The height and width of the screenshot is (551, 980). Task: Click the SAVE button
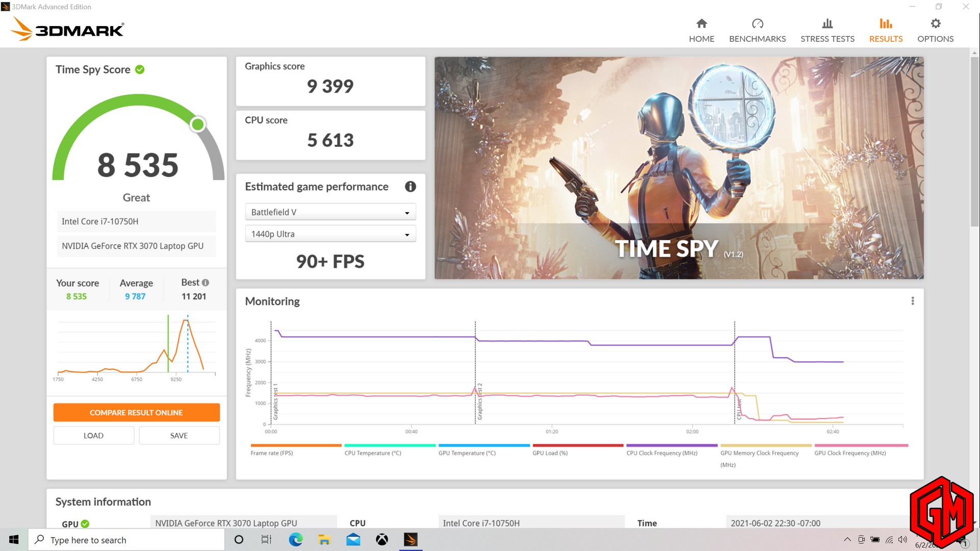[179, 436]
